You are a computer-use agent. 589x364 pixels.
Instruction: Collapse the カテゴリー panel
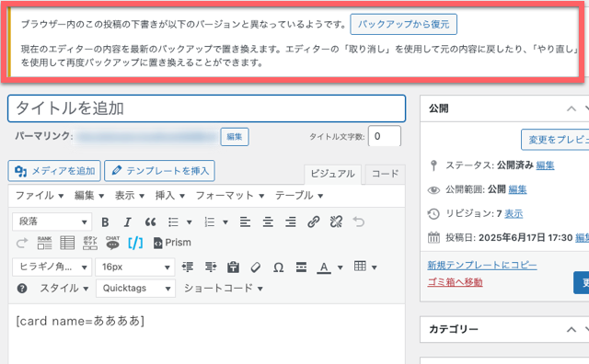571,329
